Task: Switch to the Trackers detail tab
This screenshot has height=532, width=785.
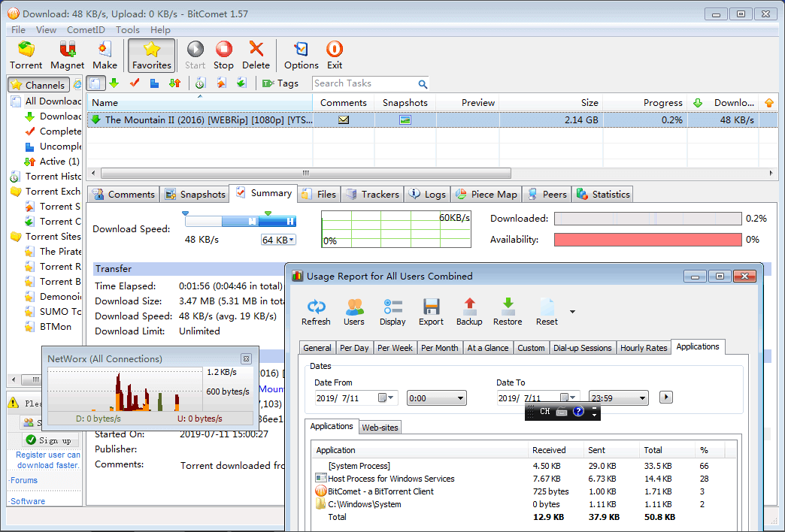Action: coord(374,194)
